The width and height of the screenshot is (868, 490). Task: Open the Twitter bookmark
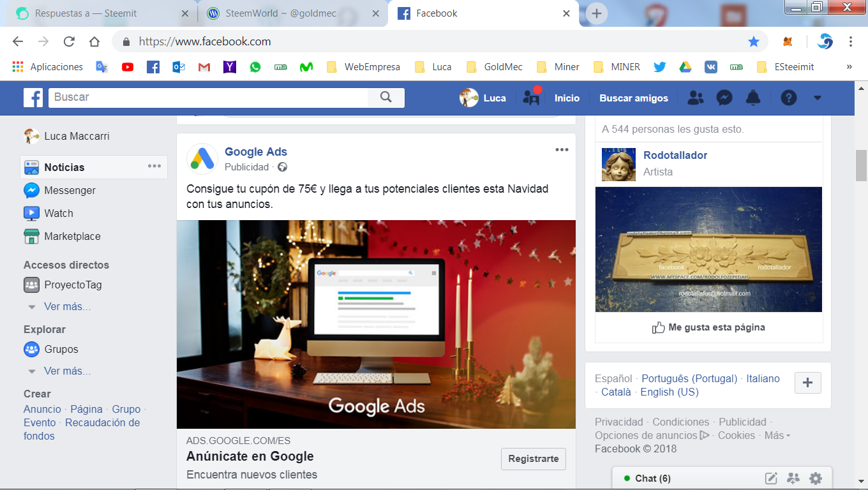(x=660, y=67)
